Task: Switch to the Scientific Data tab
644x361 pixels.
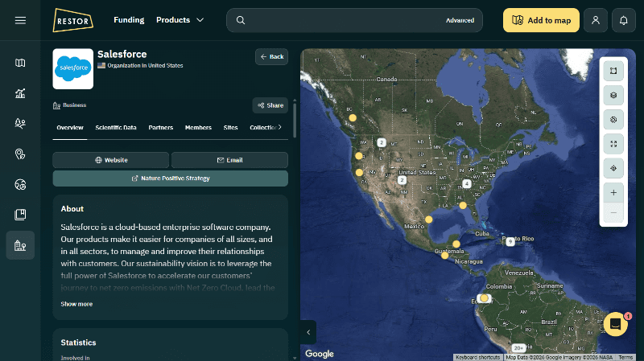Action: (x=116, y=128)
